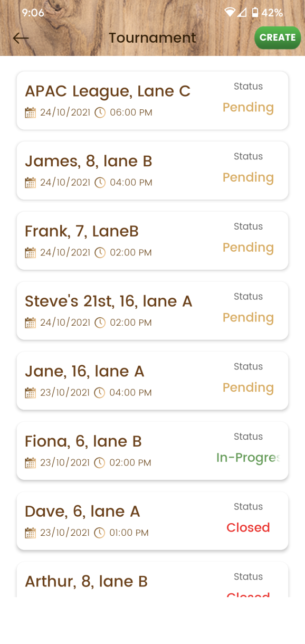Click calendar icon on APAC League card

pyautogui.click(x=31, y=112)
